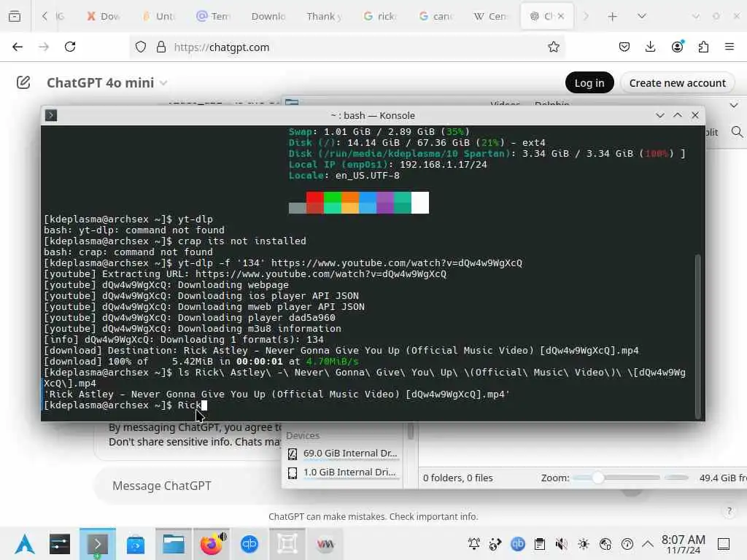
Task: Open virt-manager icon in taskbar
Action: [325, 544]
